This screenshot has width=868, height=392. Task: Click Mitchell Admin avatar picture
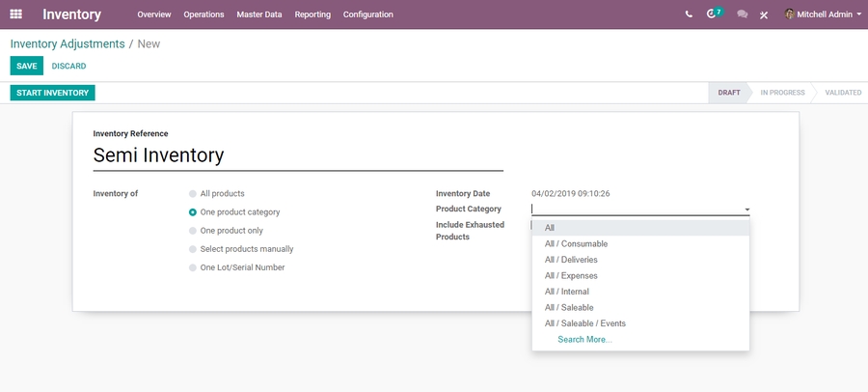pos(790,14)
